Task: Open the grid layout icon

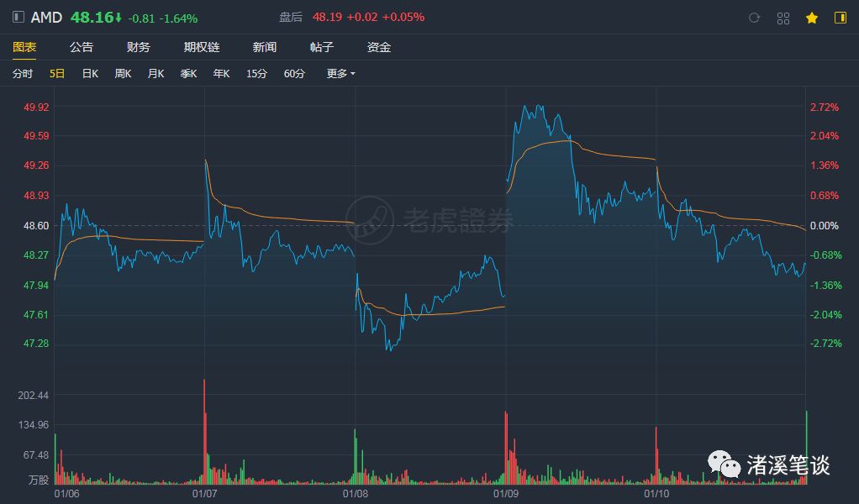Action: click(x=783, y=18)
